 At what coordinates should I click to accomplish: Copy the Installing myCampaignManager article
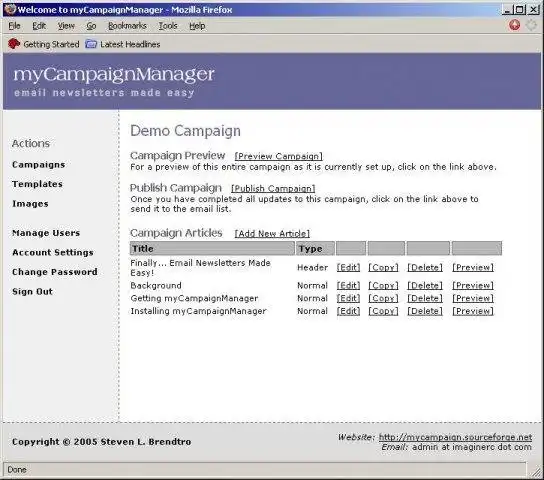click(383, 311)
